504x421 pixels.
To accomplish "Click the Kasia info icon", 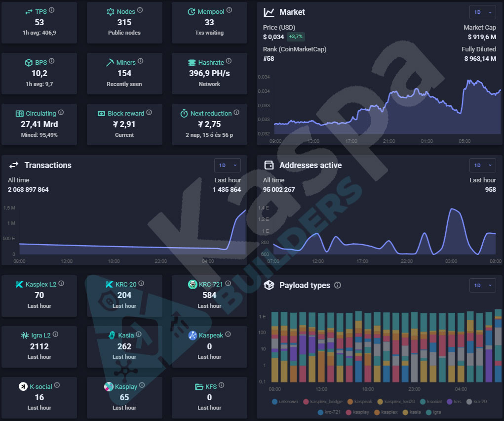I will click(x=139, y=334).
